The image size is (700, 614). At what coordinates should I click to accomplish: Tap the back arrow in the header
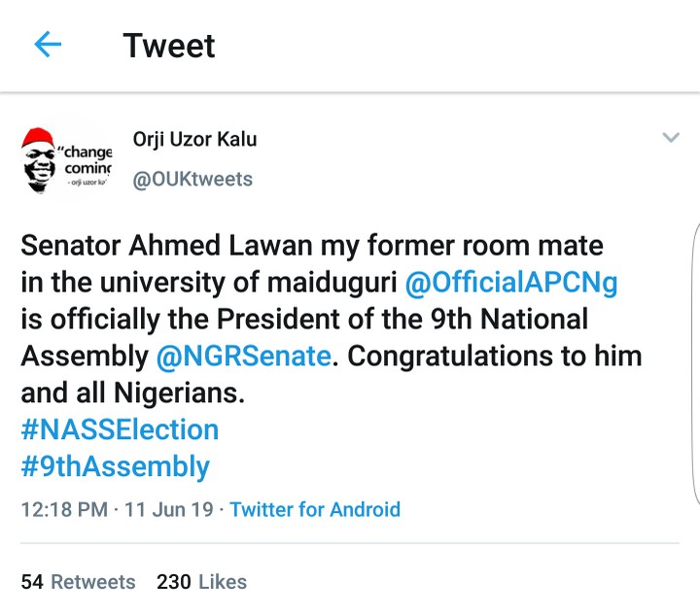click(48, 45)
